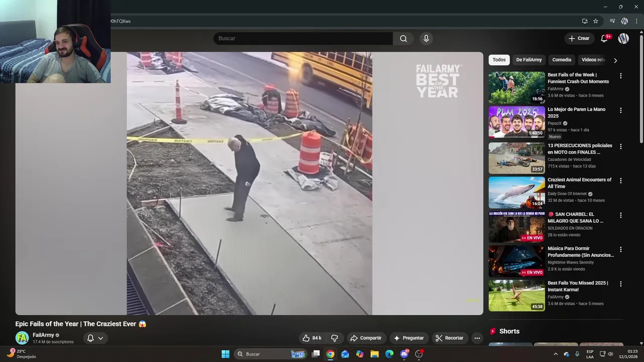The width and height of the screenshot is (644, 362).
Task: Open options for Música Para Dormir video
Action: 620,249
